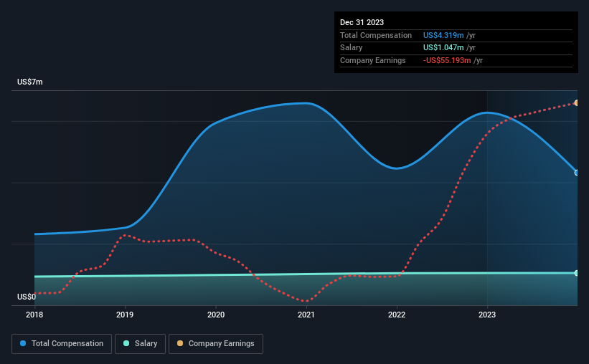Screen dimensions: 589x364
Task: Click the 2023 x-axis label
Action: point(487,315)
